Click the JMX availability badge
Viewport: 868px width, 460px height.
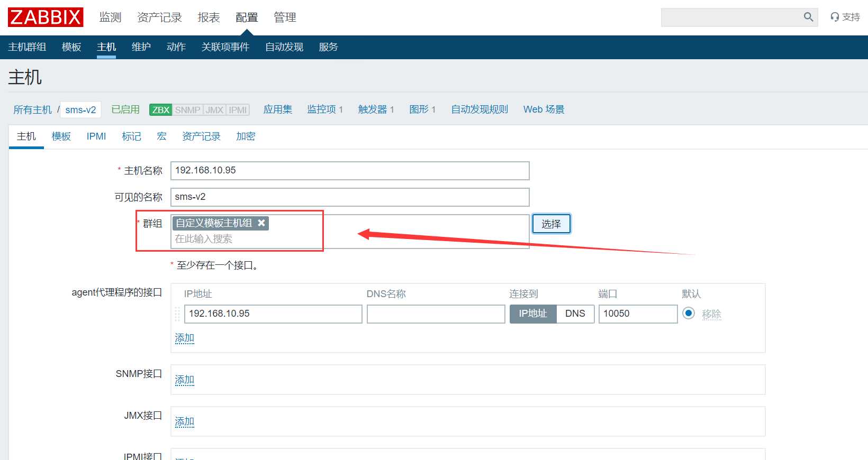tap(215, 110)
